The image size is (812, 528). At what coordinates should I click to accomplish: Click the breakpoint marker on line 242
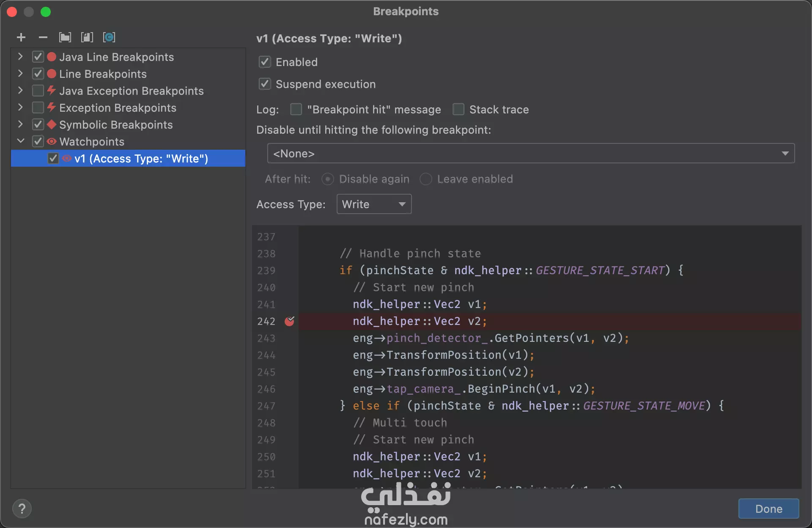[290, 321]
